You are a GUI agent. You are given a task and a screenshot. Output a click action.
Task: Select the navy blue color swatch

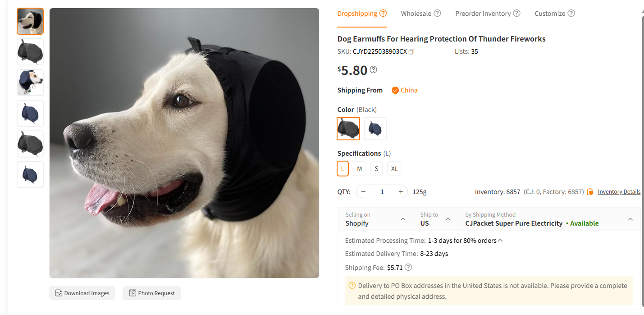coord(375,129)
